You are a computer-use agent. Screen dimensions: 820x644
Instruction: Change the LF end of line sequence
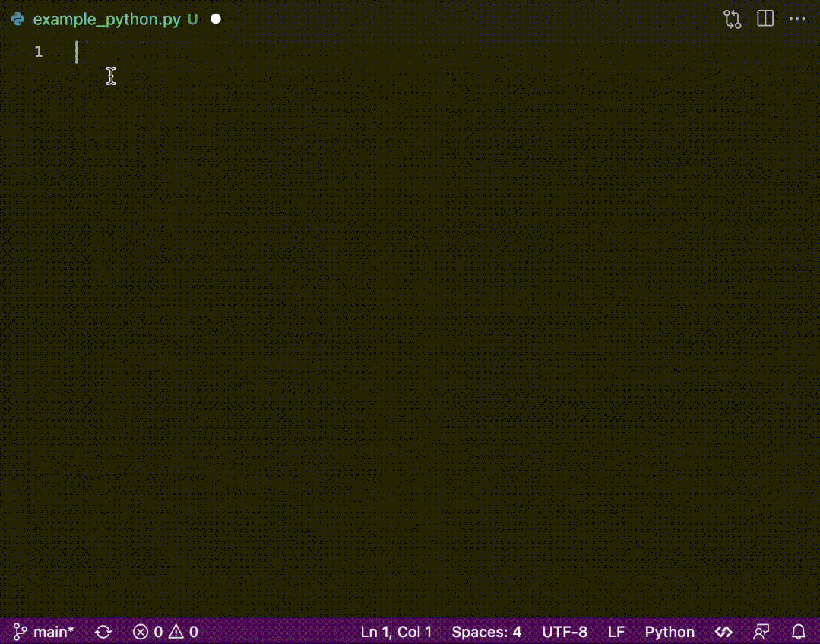click(616, 632)
